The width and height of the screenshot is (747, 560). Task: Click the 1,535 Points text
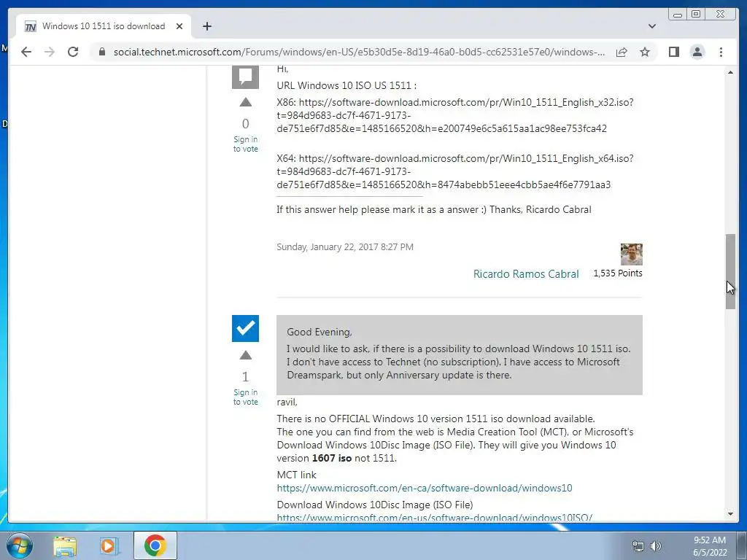click(617, 273)
